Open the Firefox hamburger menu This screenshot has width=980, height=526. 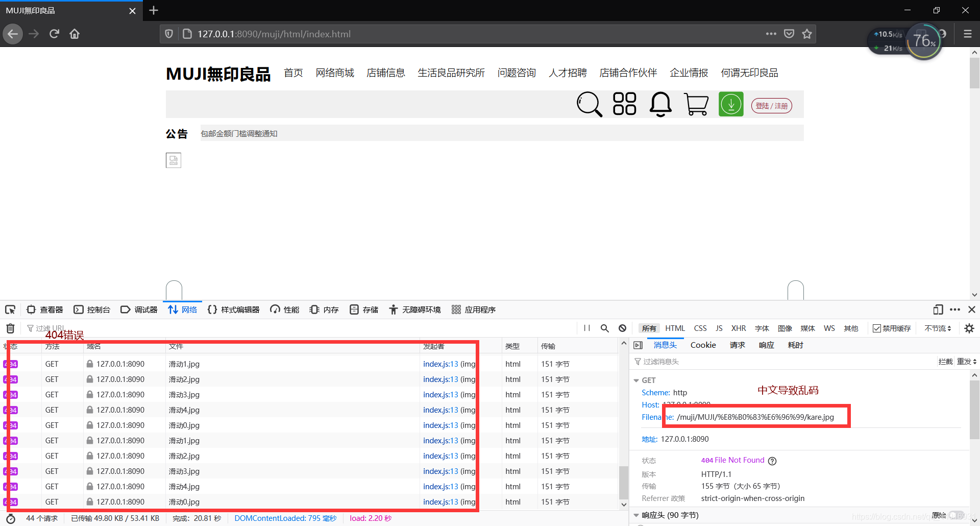(968, 34)
